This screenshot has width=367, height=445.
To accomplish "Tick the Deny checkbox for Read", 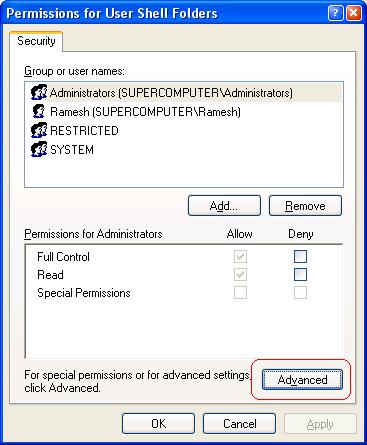I will click(x=300, y=275).
